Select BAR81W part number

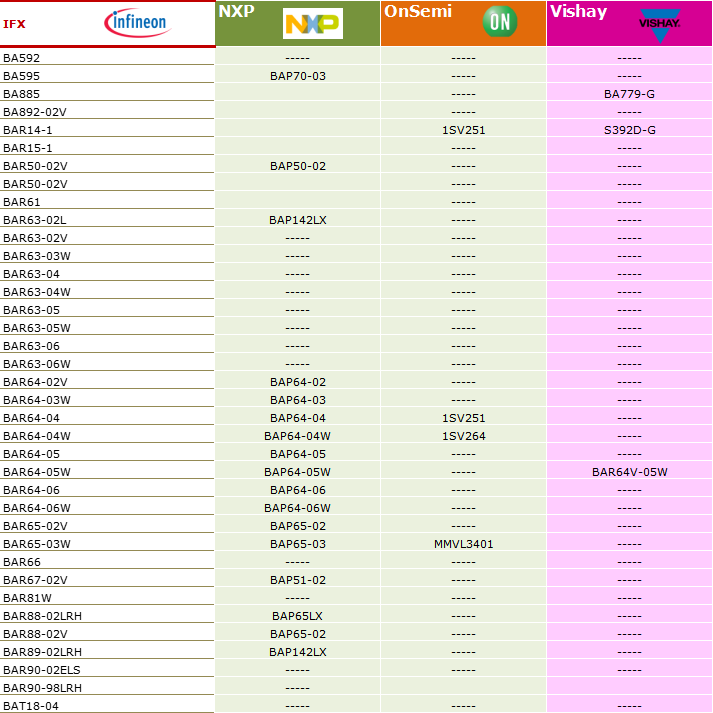[x=27, y=598]
